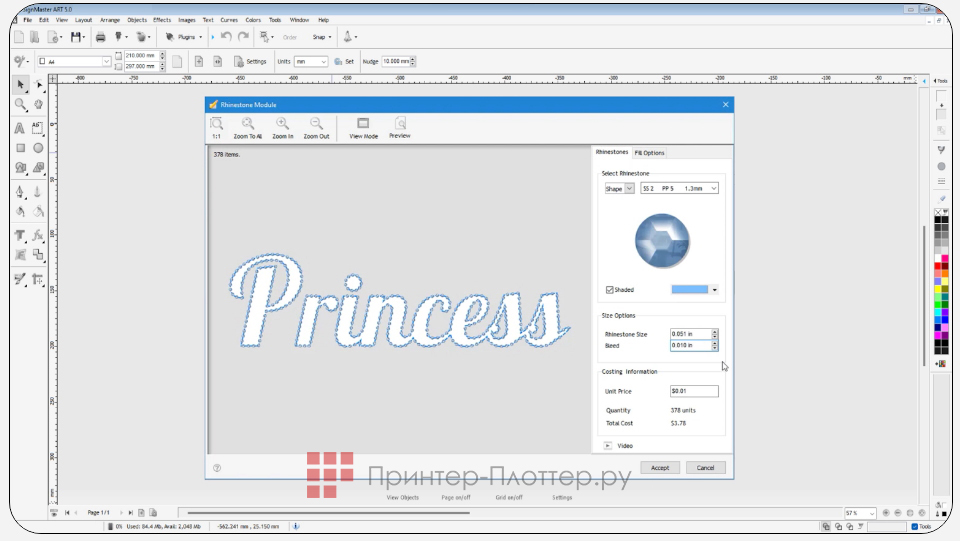Zoom In on the rhinestone preview

[x=283, y=124]
